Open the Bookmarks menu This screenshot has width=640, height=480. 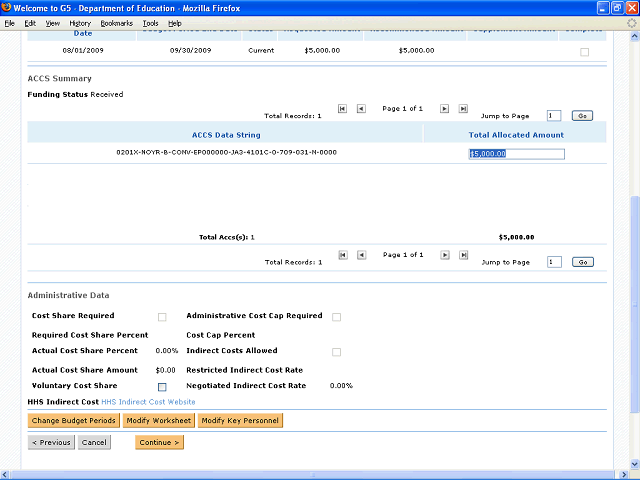coord(116,23)
